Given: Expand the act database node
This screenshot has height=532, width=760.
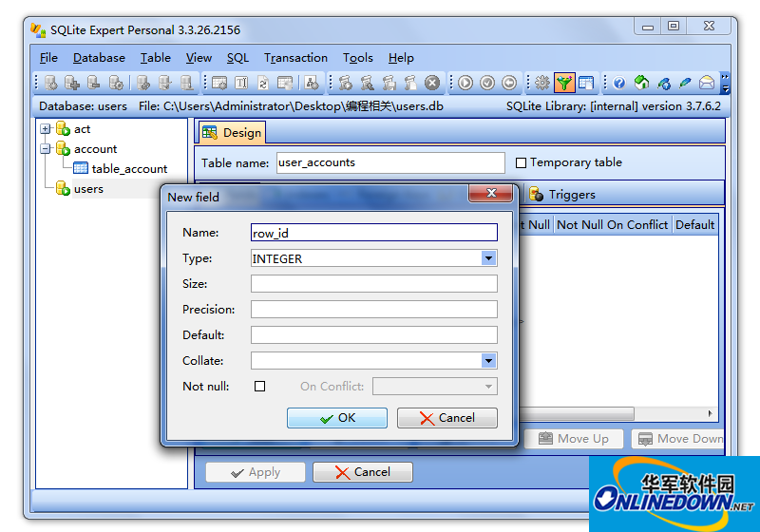Looking at the screenshot, I should (45, 129).
